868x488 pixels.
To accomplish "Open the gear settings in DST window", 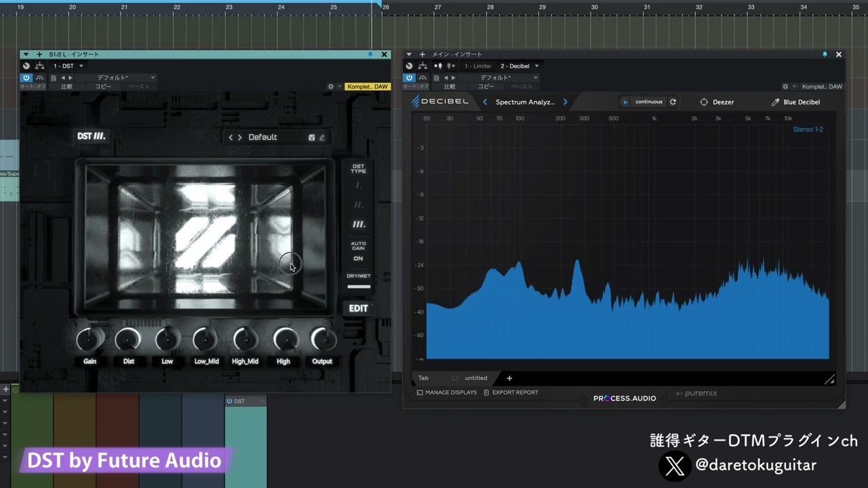I will tap(331, 87).
